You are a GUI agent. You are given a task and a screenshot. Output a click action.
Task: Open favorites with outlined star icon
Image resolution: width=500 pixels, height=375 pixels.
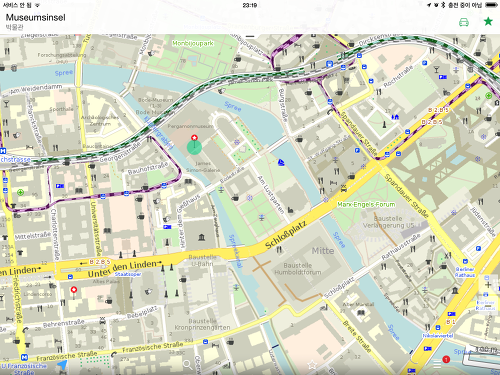[312, 365]
